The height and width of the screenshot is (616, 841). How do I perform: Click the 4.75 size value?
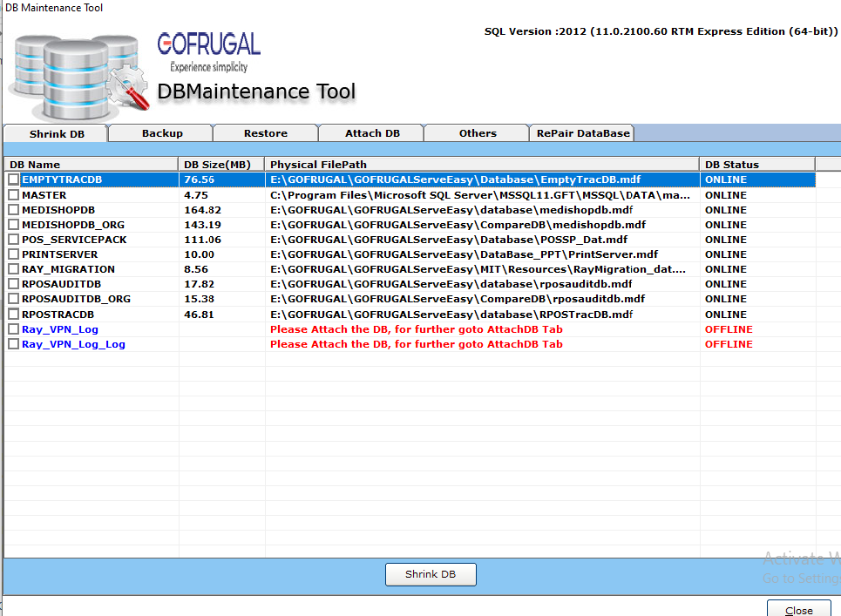pyautogui.click(x=196, y=195)
